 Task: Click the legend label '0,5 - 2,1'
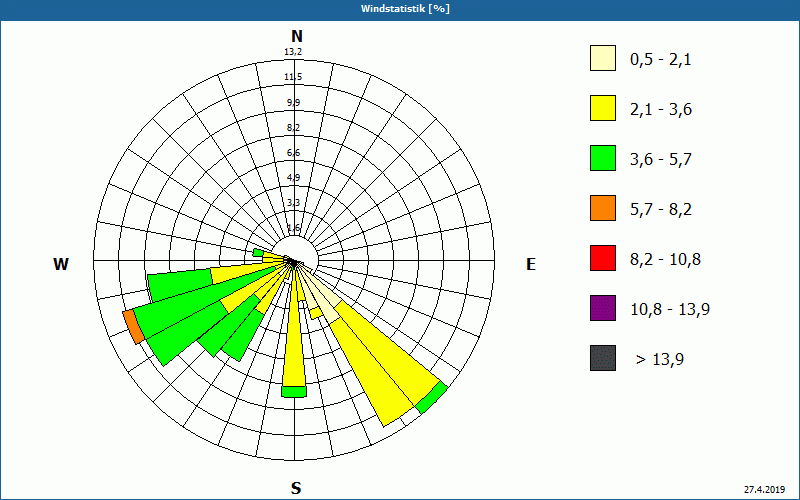(660, 60)
